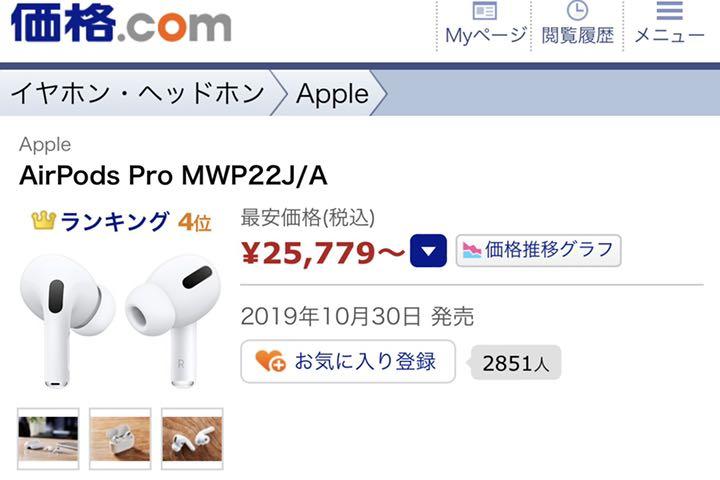Select the Apple breadcrumb item
Image resolution: width=720 pixels, height=480 pixels.
coord(332,94)
